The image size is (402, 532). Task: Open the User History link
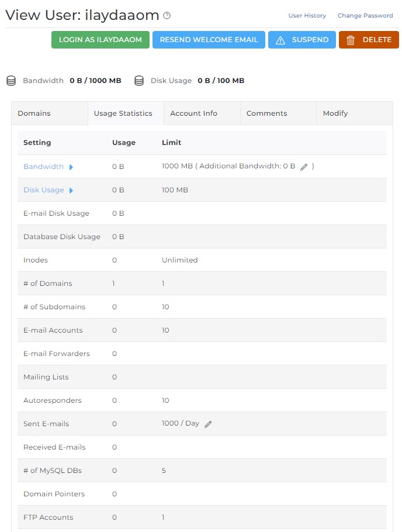pos(307,16)
